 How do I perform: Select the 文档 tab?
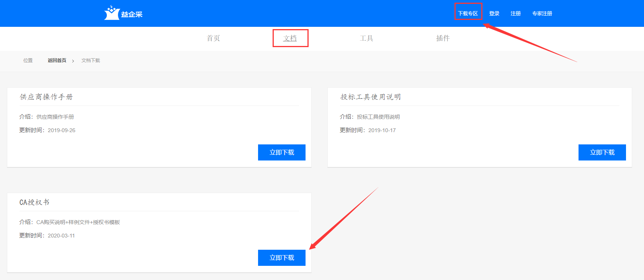(x=290, y=38)
